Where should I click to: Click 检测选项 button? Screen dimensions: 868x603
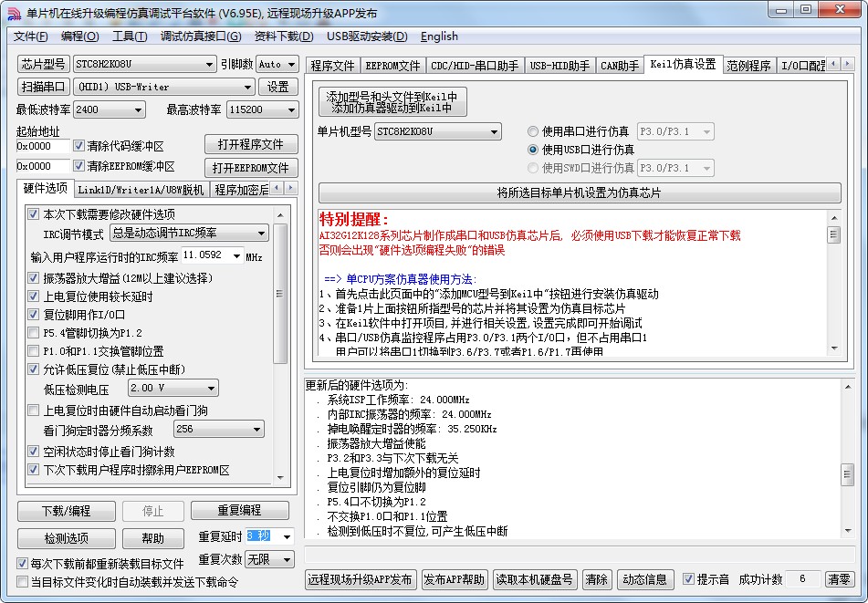pyautogui.click(x=67, y=538)
